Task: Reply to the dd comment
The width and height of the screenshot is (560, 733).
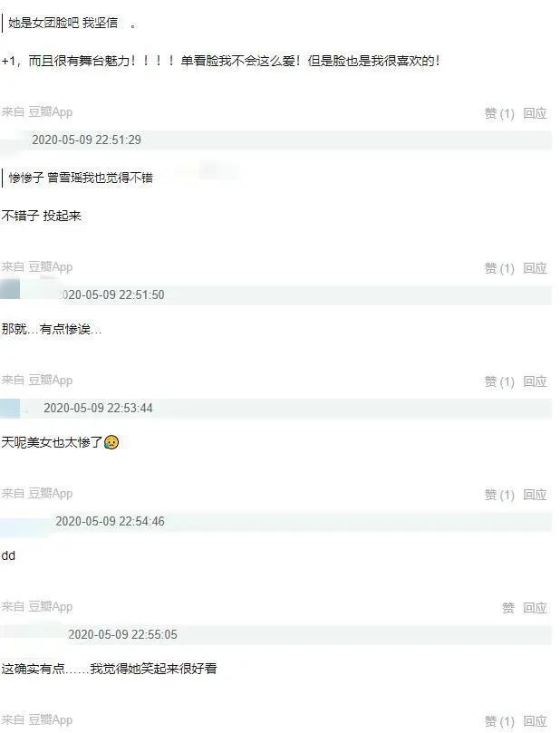Action: click(535, 608)
